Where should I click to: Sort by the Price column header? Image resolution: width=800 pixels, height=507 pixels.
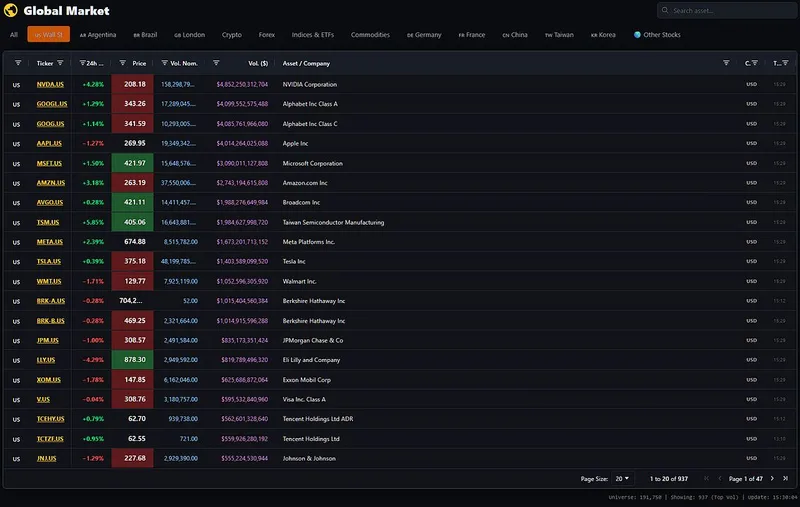click(x=139, y=63)
